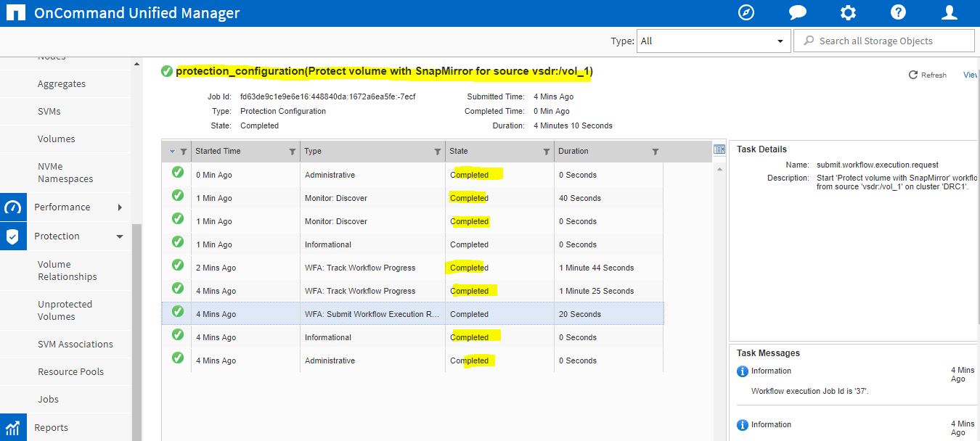Open the column selector grid icon
The image size is (980, 441).
[x=719, y=149]
